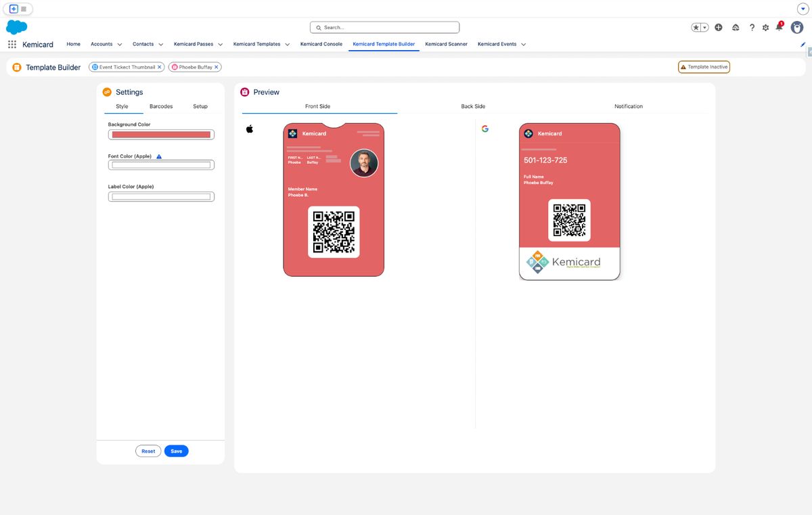The image size is (812, 515).
Task: Open Font Color (Apple) swatch picker
Action: click(x=161, y=165)
